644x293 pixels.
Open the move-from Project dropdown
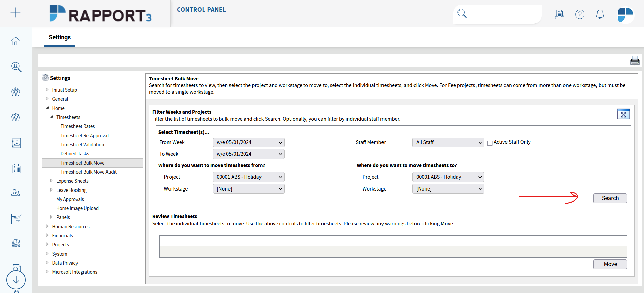tap(249, 177)
